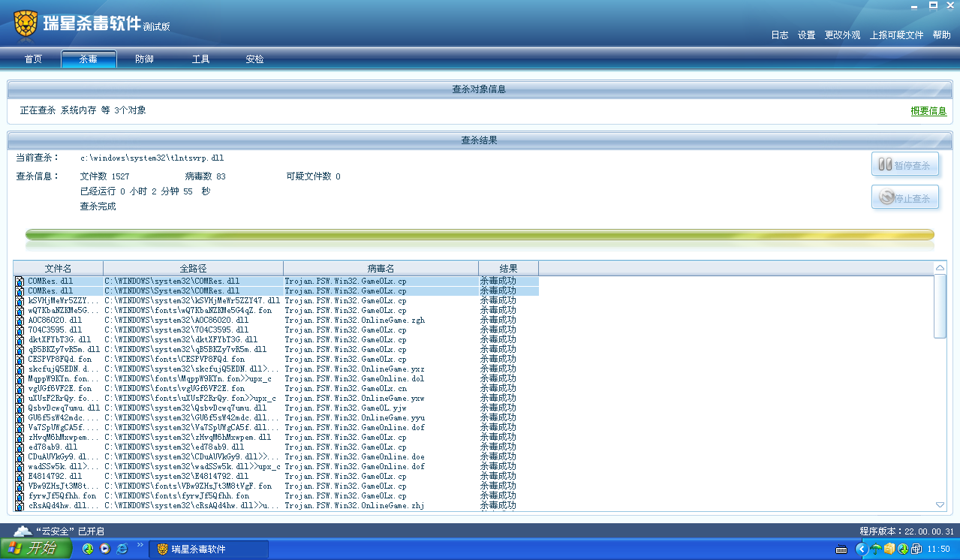Click 上报可疑文件 in the top bar
This screenshot has height=560, width=960.
pyautogui.click(x=897, y=35)
